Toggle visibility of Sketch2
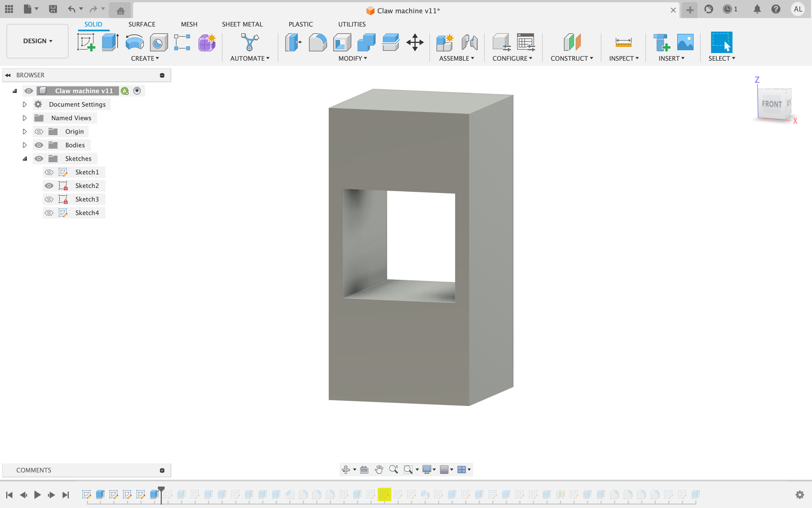Viewport: 812px width, 508px height. pyautogui.click(x=49, y=186)
